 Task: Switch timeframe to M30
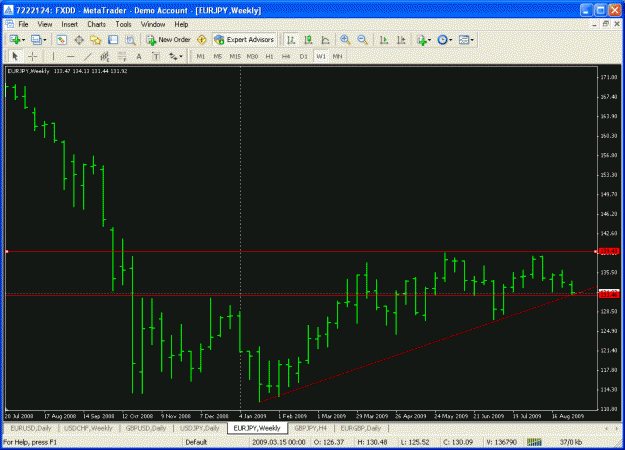(252, 57)
